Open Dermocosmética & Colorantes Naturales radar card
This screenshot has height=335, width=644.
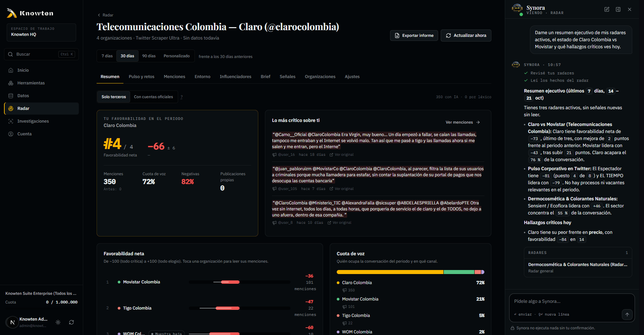(578, 267)
